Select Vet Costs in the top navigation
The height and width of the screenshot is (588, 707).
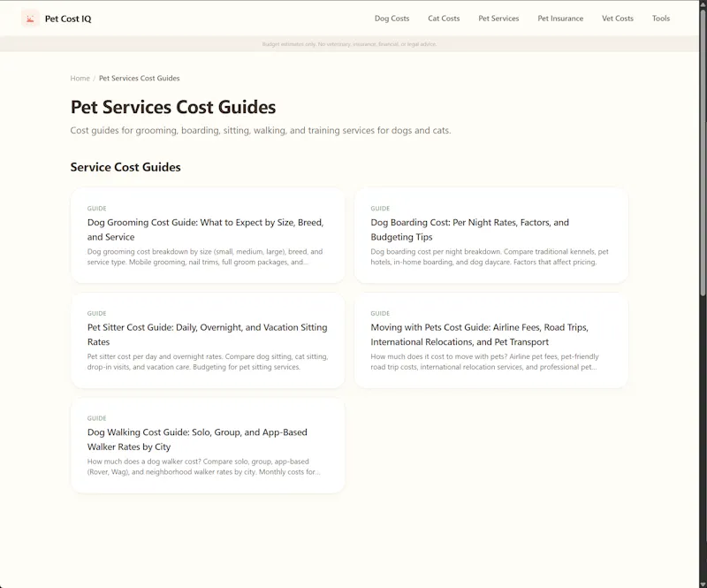click(618, 19)
